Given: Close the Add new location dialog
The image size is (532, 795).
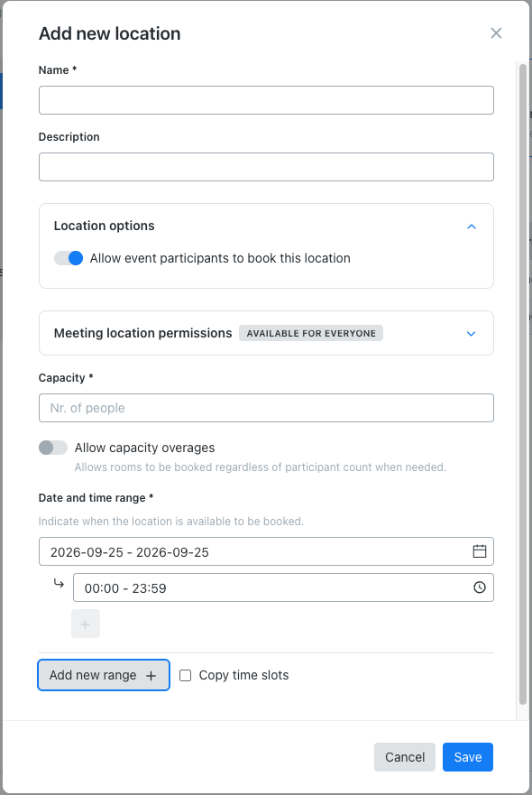Looking at the screenshot, I should point(496,33).
